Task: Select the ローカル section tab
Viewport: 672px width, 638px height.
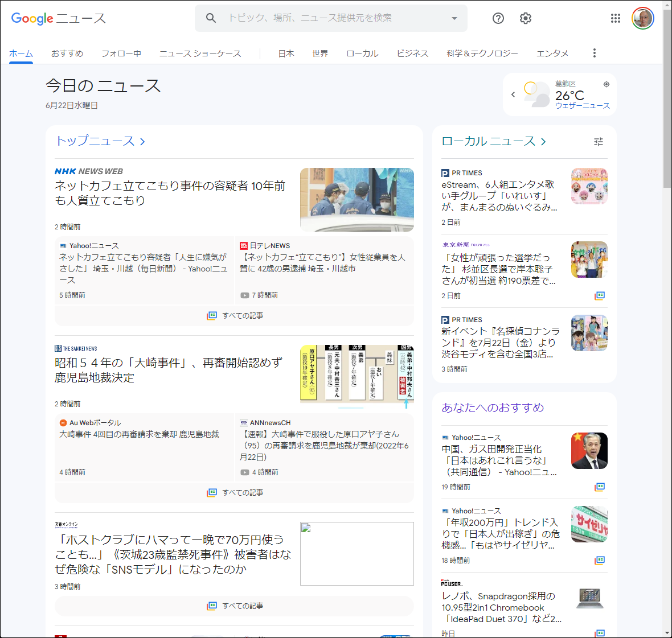Action: [x=363, y=53]
